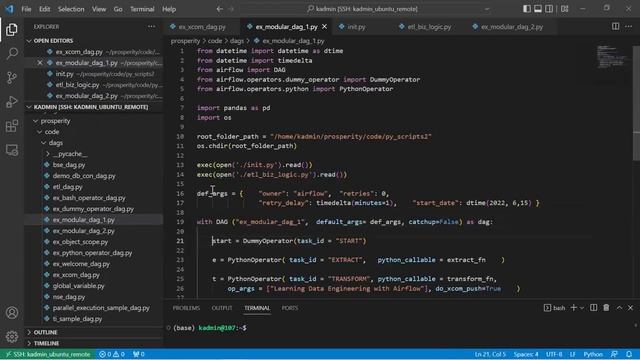Go to line via Ln 21, Col 5
This screenshot has height=360, width=640.
point(490,354)
